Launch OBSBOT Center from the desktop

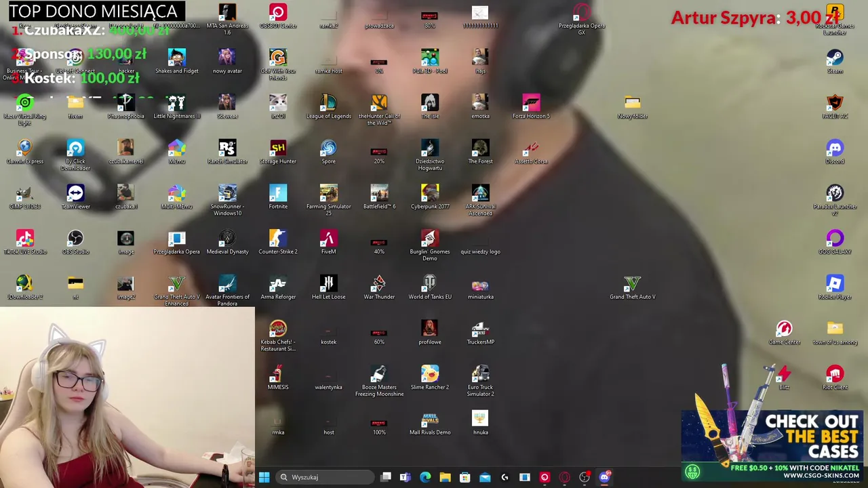pos(278,16)
